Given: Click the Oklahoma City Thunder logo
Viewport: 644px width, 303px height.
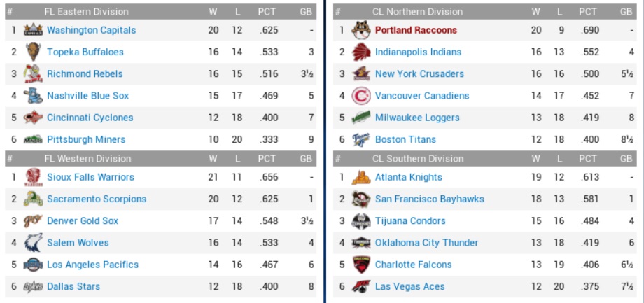Looking at the screenshot, I should pos(360,243).
